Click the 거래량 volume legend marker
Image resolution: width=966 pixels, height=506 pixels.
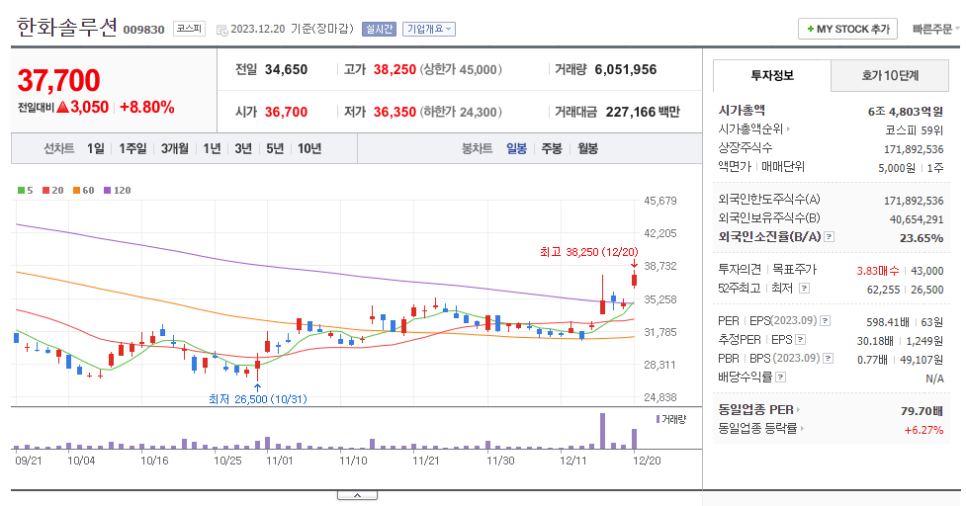658,419
